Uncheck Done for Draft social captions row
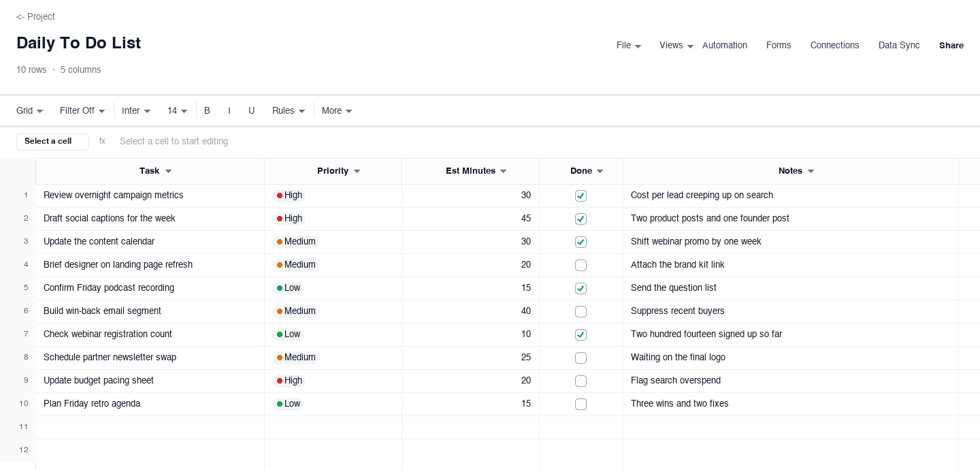The height and width of the screenshot is (470, 980). (581, 219)
